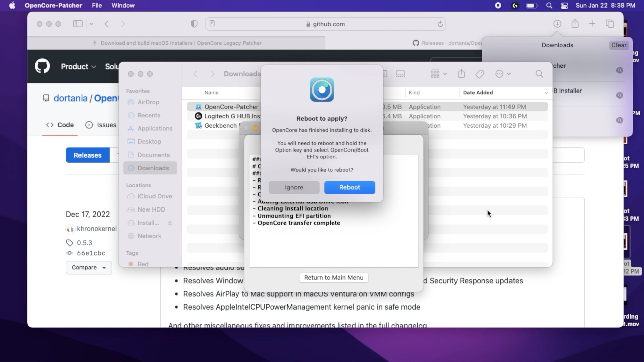The width and height of the screenshot is (644, 362).
Task: Open Finder group-by dropdown
Action: [x=438, y=74]
